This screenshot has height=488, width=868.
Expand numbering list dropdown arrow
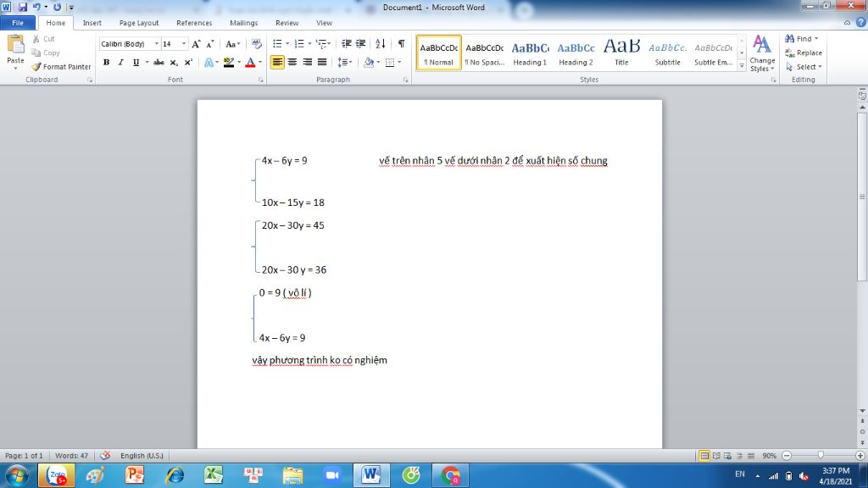coord(309,44)
